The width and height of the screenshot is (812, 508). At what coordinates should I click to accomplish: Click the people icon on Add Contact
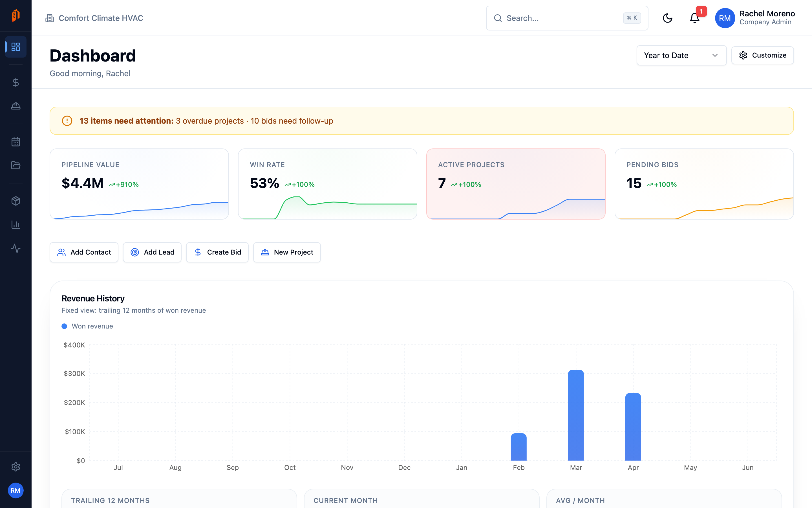(61, 252)
